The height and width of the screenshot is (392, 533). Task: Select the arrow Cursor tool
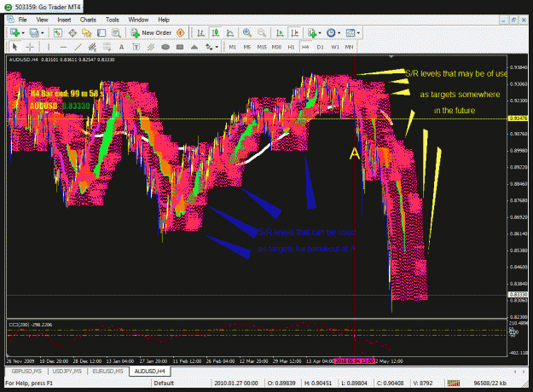[14, 47]
